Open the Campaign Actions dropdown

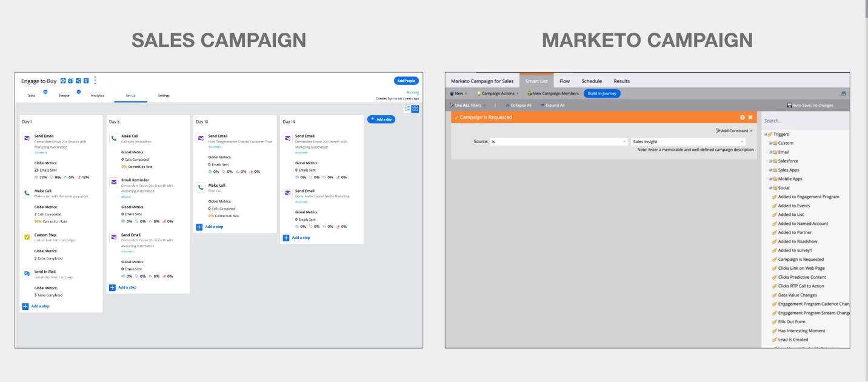tap(498, 93)
